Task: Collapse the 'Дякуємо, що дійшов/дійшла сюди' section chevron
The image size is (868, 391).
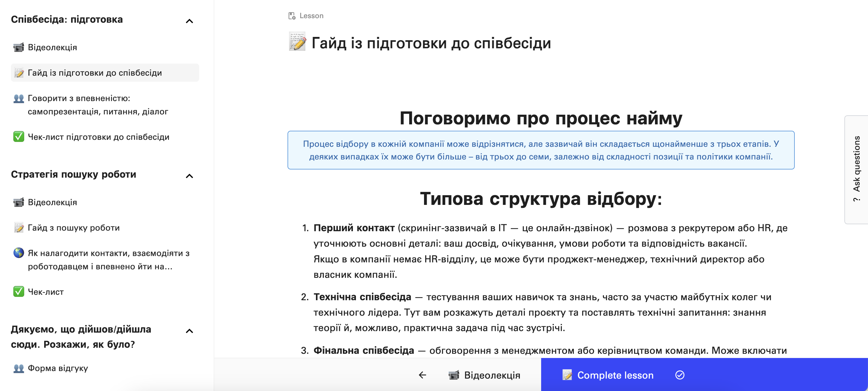Action: (x=189, y=331)
